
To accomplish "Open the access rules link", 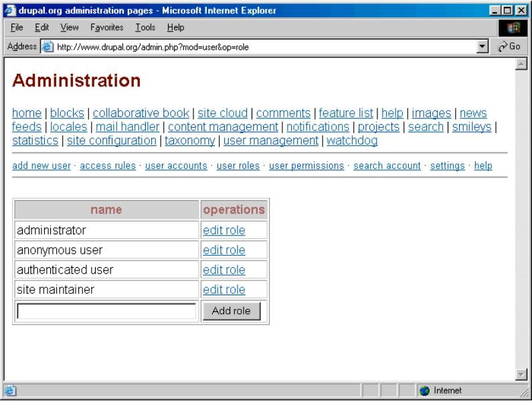I will pos(108,166).
